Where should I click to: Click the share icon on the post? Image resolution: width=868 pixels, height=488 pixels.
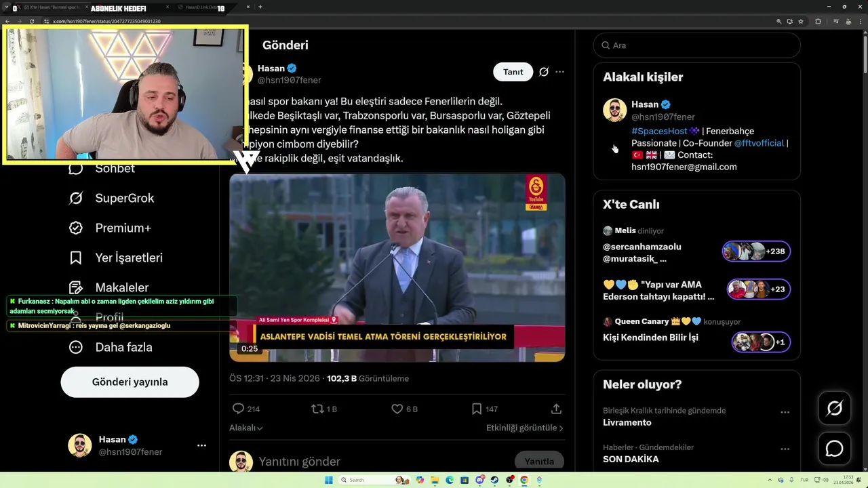(556, 409)
